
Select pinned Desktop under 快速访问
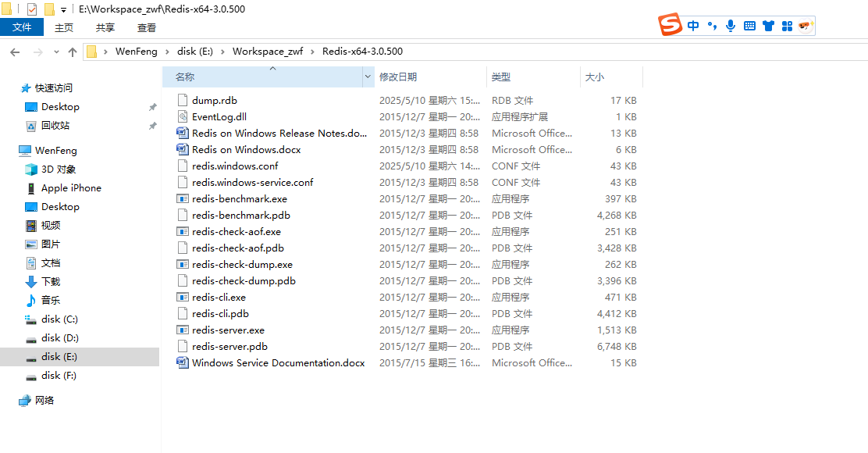[60, 107]
